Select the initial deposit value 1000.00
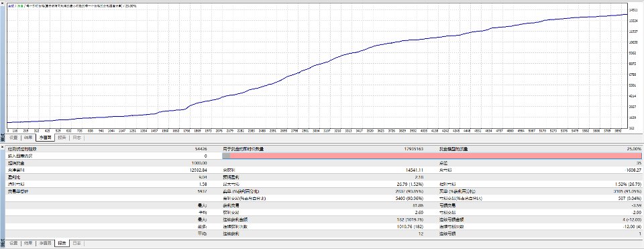The height and width of the screenshot is (249, 644). pos(200,162)
